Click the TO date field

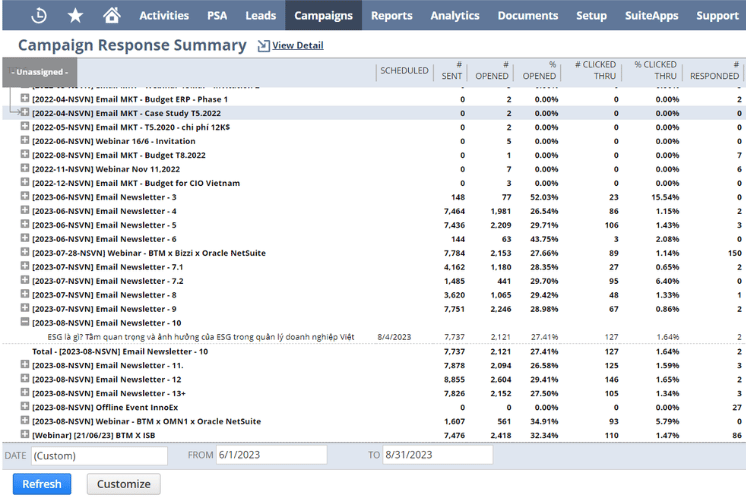pos(438,455)
